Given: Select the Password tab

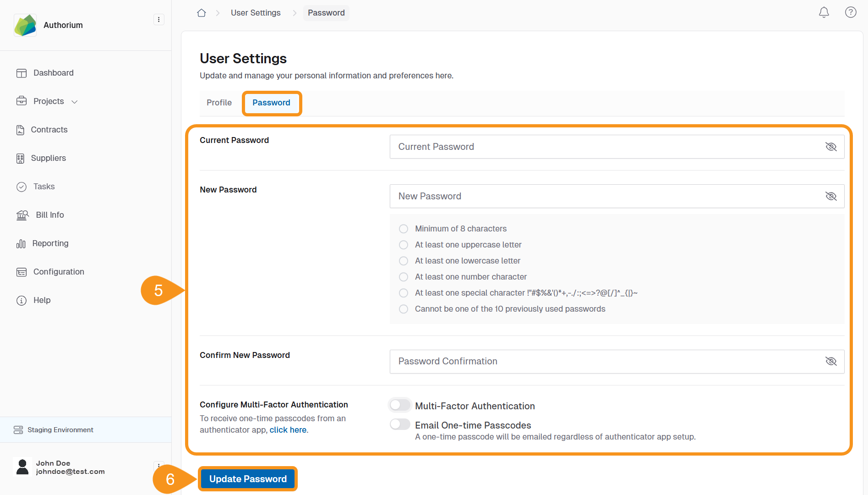Looking at the screenshot, I should (271, 103).
